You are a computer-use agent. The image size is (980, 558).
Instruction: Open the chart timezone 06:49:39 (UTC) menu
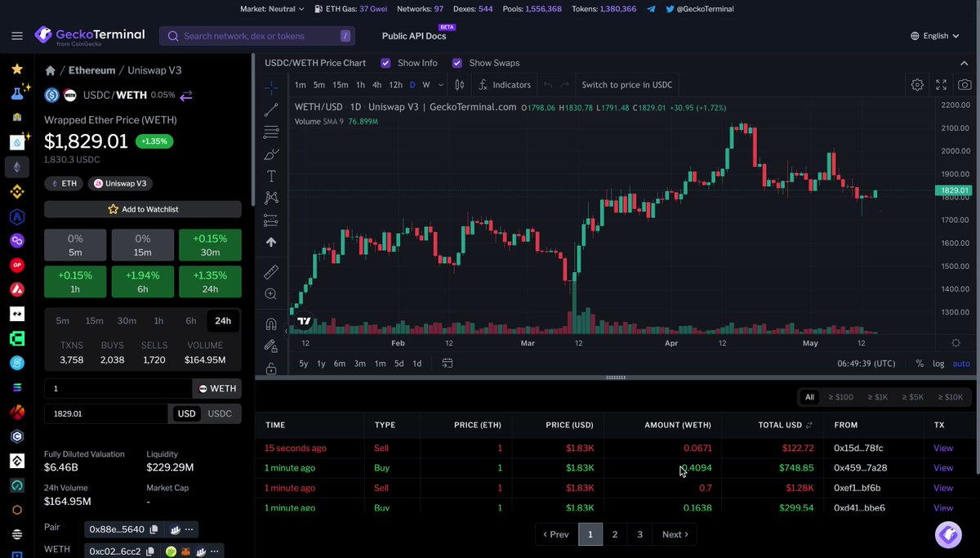pos(866,364)
